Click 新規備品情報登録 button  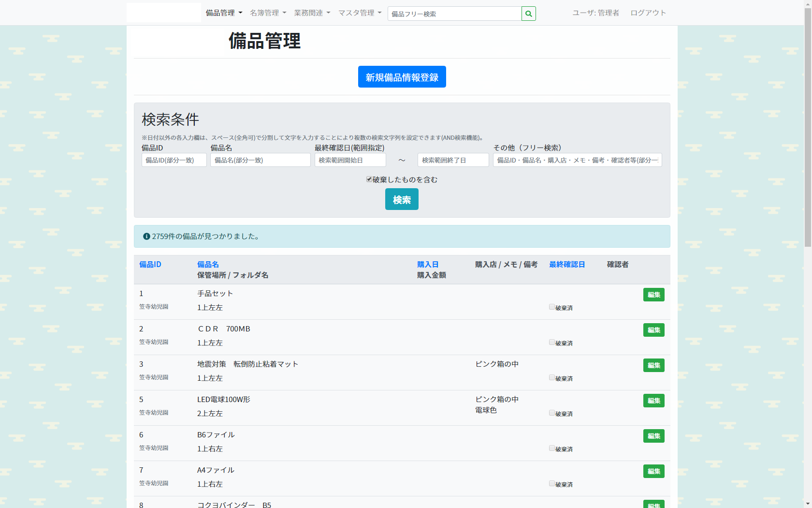point(402,77)
